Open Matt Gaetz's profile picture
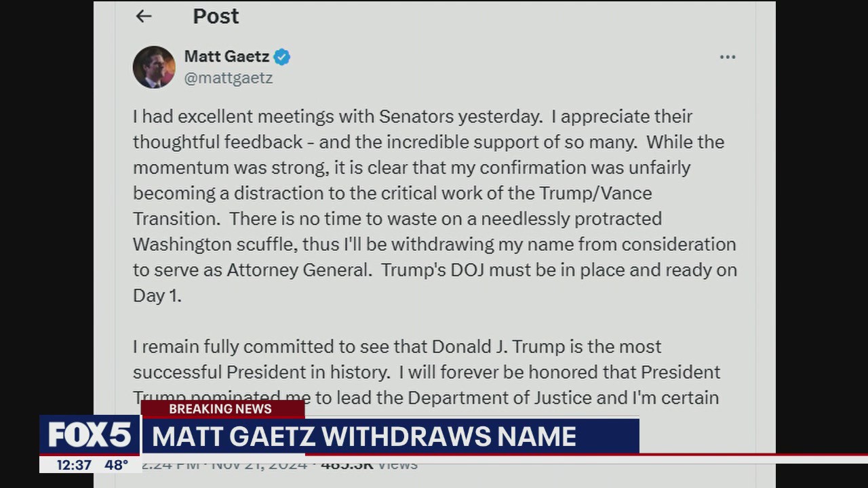Viewport: 868px width, 488px height. [154, 66]
